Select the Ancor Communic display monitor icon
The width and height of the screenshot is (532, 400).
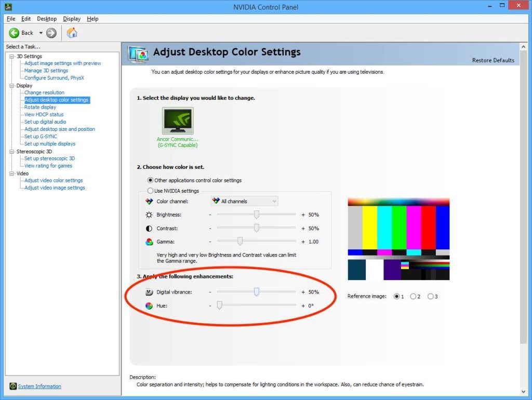(x=178, y=121)
